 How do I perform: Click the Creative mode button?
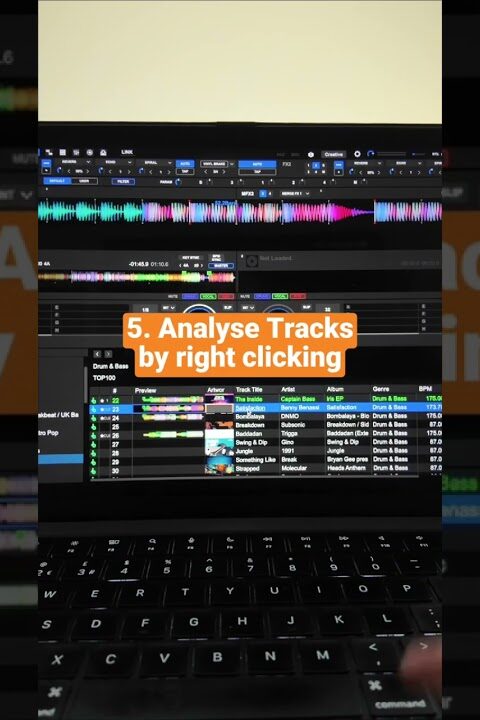click(x=333, y=154)
